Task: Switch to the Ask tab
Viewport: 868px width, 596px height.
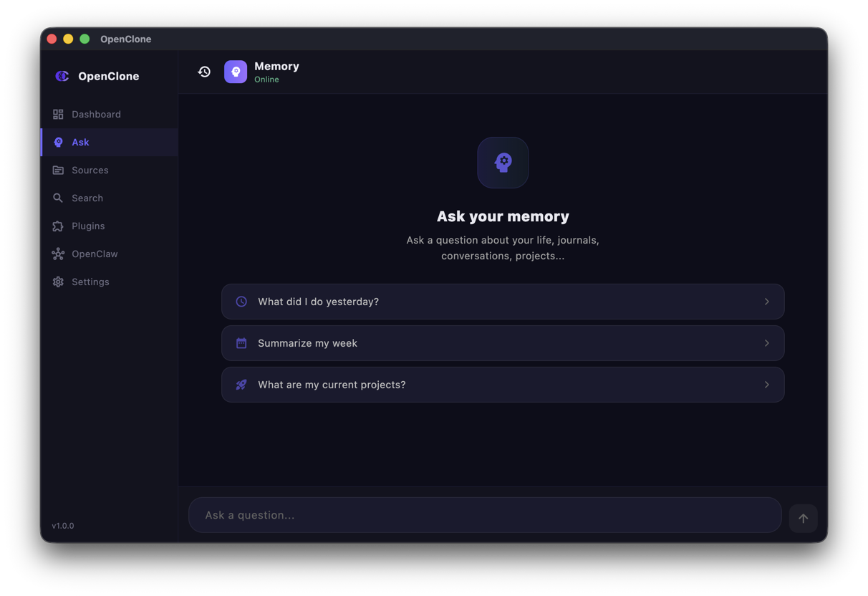Action: [79, 142]
